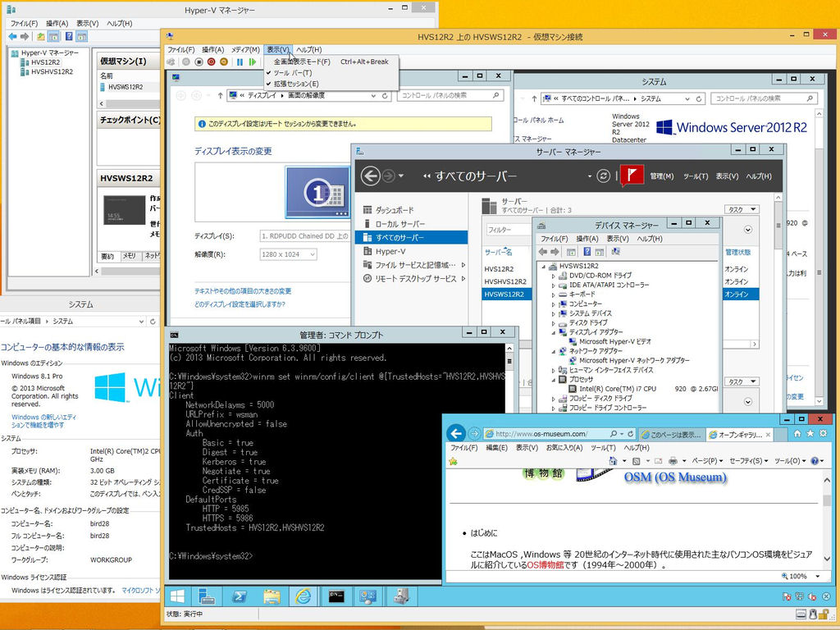Click the print icon in IE command bar

click(x=673, y=461)
